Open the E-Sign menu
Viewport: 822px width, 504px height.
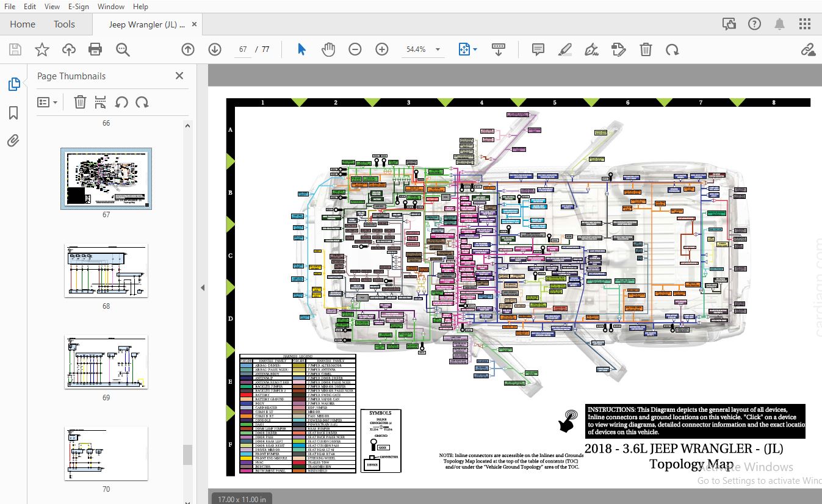point(78,6)
